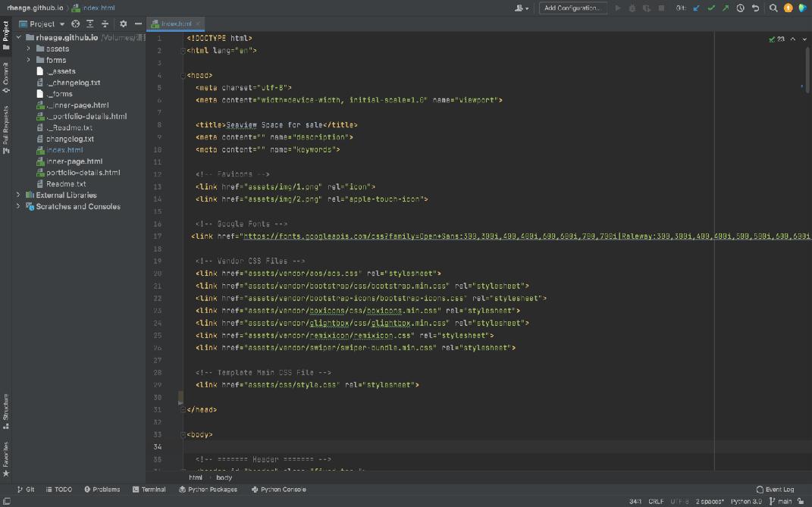Toggle the Favorites sidebar tab
This screenshot has height=507, width=812.
[x=6, y=460]
